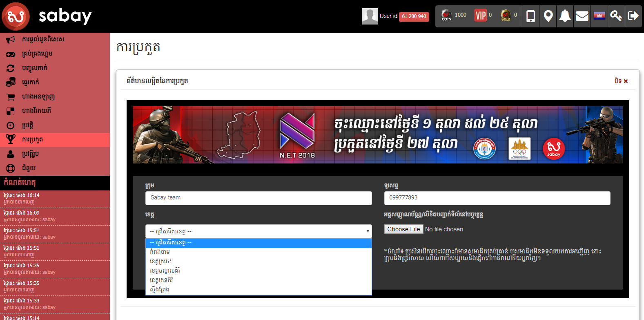Click the Choose File button

(403, 229)
